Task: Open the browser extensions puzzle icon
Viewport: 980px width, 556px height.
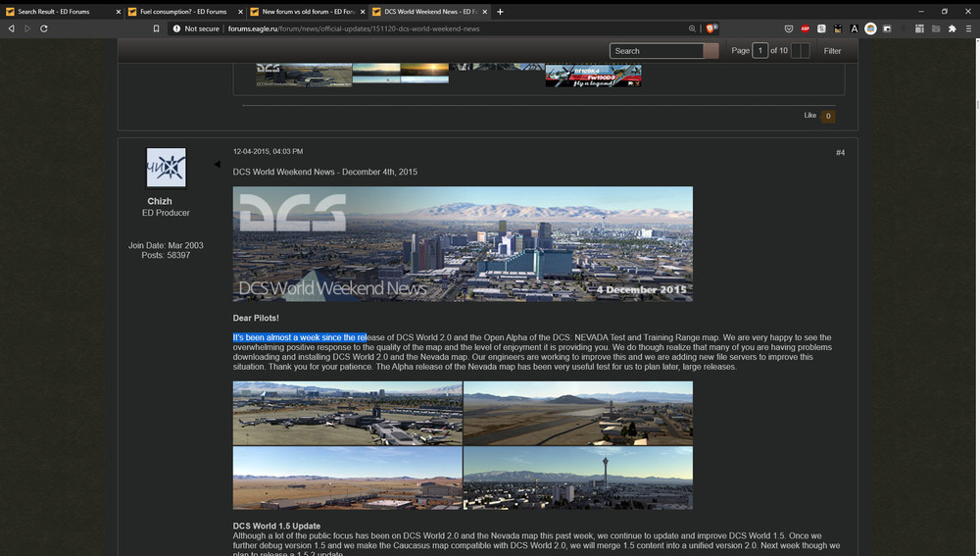Action: tap(952, 28)
